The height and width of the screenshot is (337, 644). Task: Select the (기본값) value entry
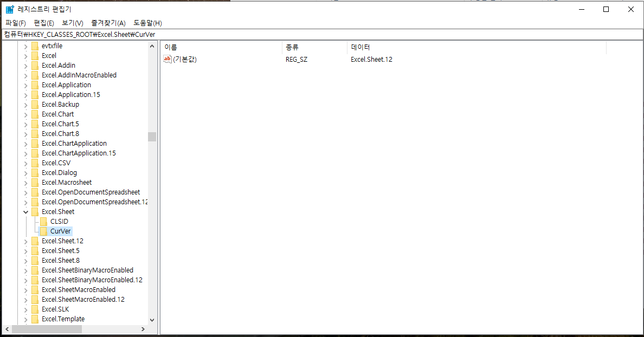[185, 60]
